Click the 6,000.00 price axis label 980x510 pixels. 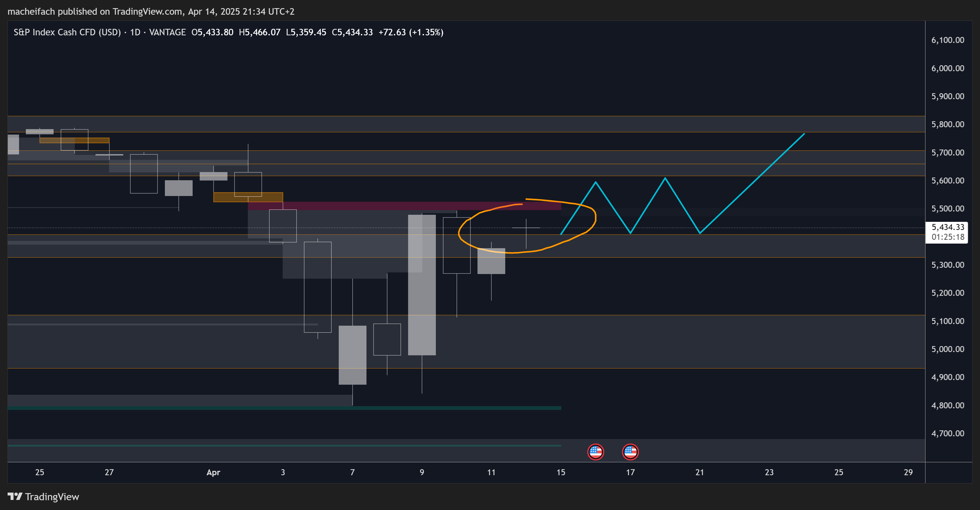tap(948, 69)
